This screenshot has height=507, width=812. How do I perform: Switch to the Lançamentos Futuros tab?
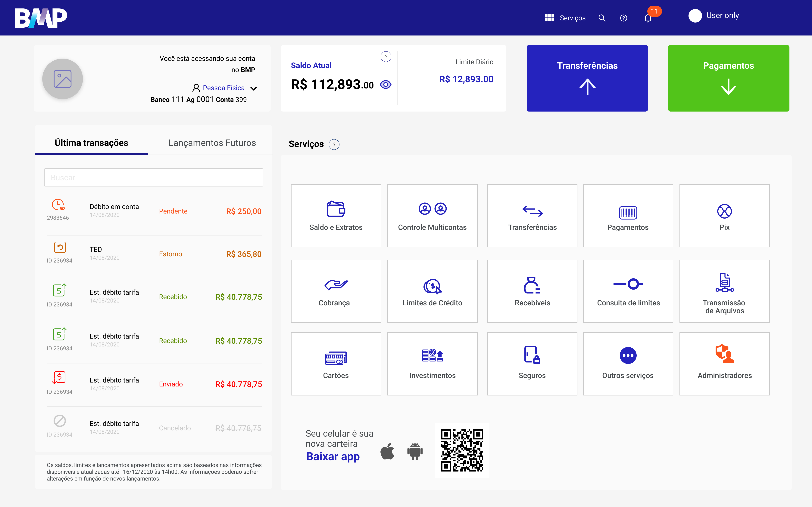click(x=212, y=143)
